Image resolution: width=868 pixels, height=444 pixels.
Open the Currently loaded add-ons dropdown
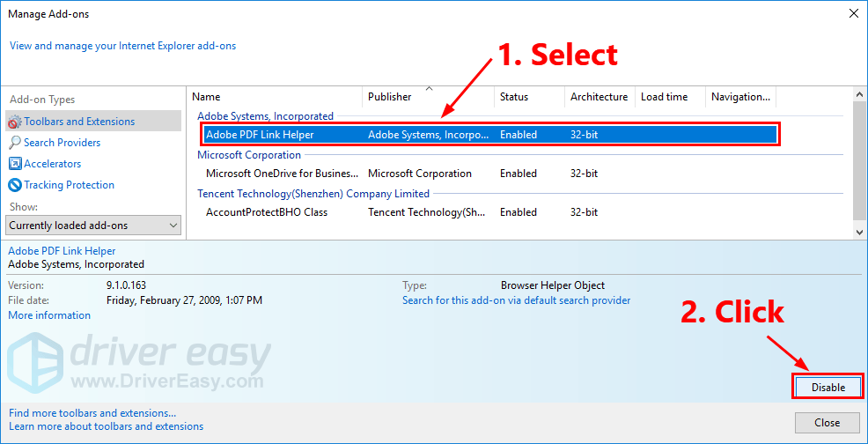coord(93,226)
